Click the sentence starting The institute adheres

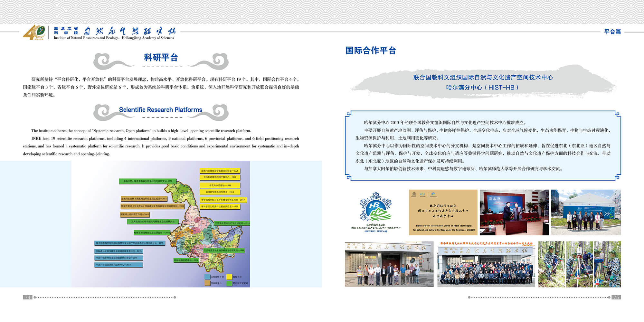coord(141,131)
